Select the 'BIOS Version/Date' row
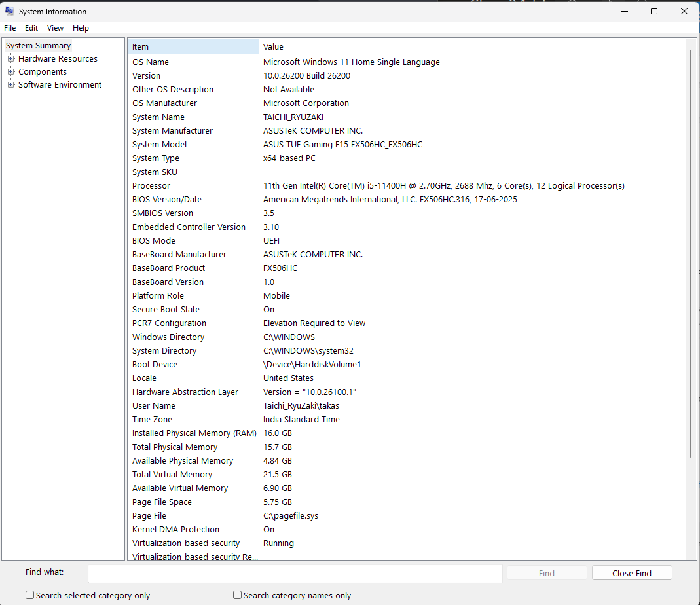700x605 pixels. (387, 200)
